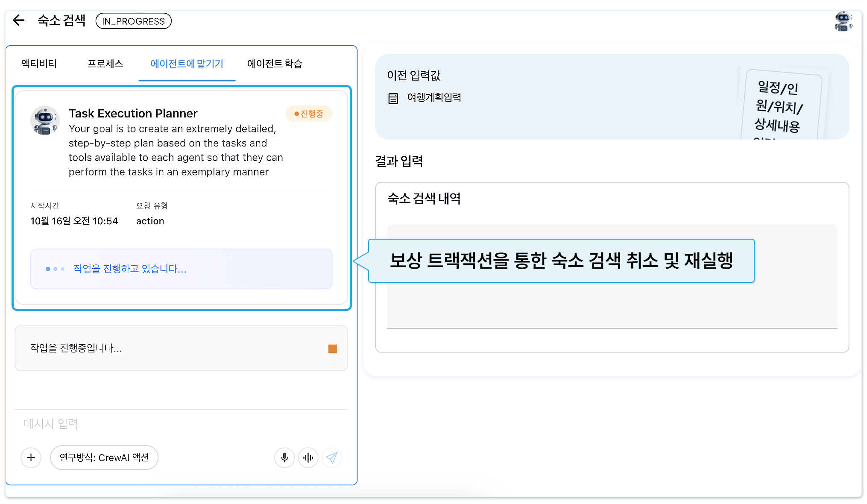Click the back arrow icon

coord(19,20)
